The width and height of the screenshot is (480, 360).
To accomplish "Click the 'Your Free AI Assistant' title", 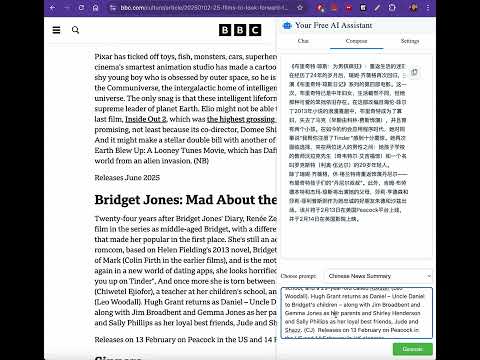I will [x=334, y=25].
